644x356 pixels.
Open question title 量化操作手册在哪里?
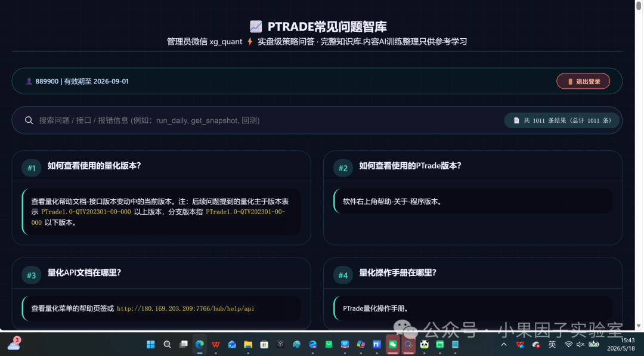(x=398, y=273)
